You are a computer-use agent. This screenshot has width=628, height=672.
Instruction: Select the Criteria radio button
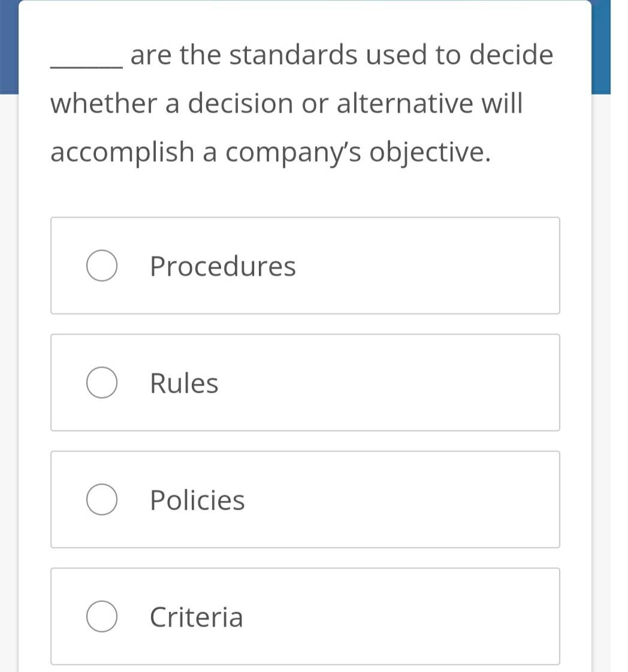(102, 615)
